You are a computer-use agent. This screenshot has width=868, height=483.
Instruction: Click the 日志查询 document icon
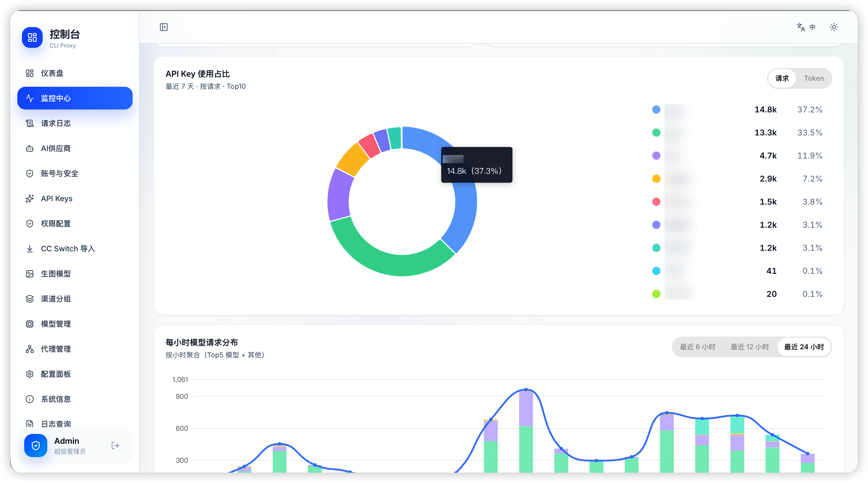(30, 424)
